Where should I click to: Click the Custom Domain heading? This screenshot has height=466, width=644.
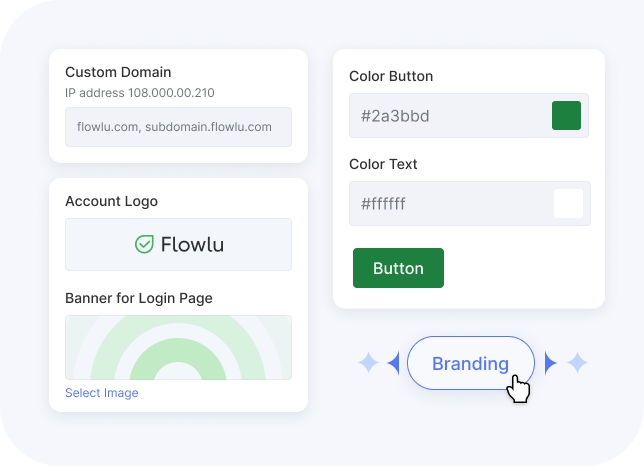pos(118,72)
